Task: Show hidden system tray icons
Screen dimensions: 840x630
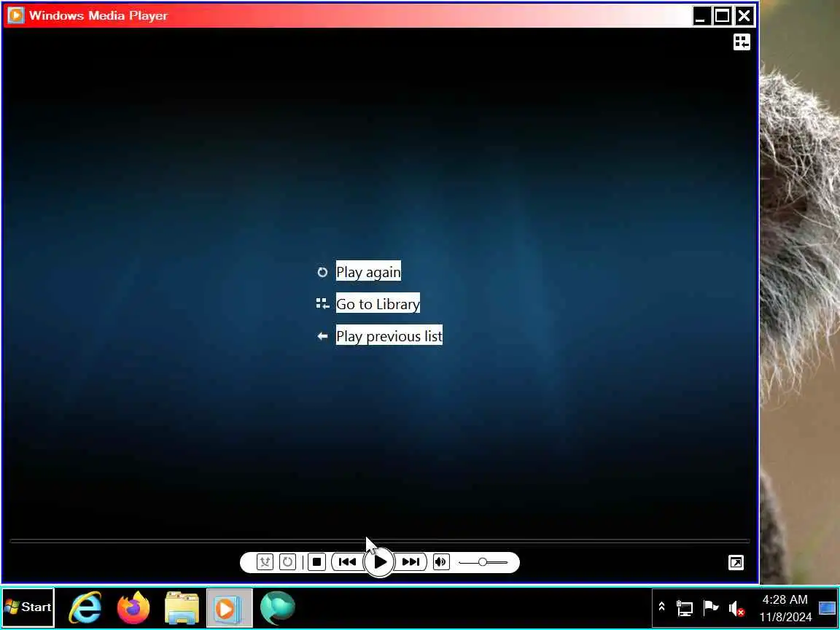Action: click(x=661, y=607)
